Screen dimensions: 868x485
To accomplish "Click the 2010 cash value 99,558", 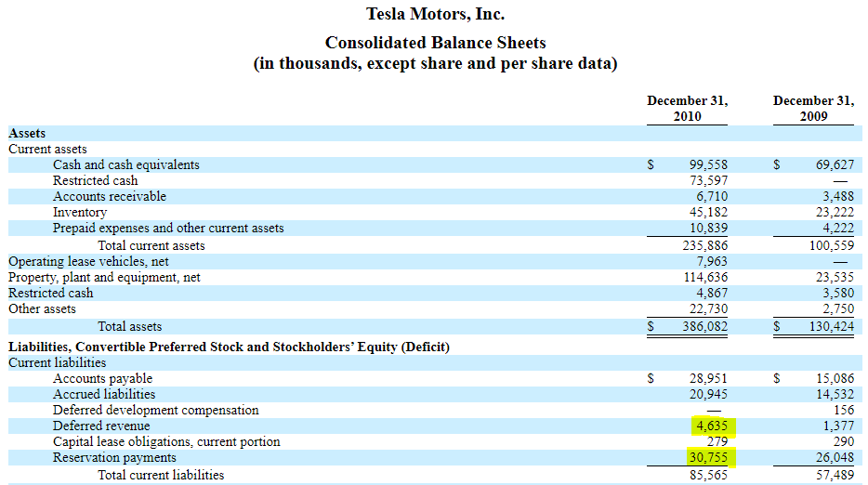I will click(x=708, y=164).
